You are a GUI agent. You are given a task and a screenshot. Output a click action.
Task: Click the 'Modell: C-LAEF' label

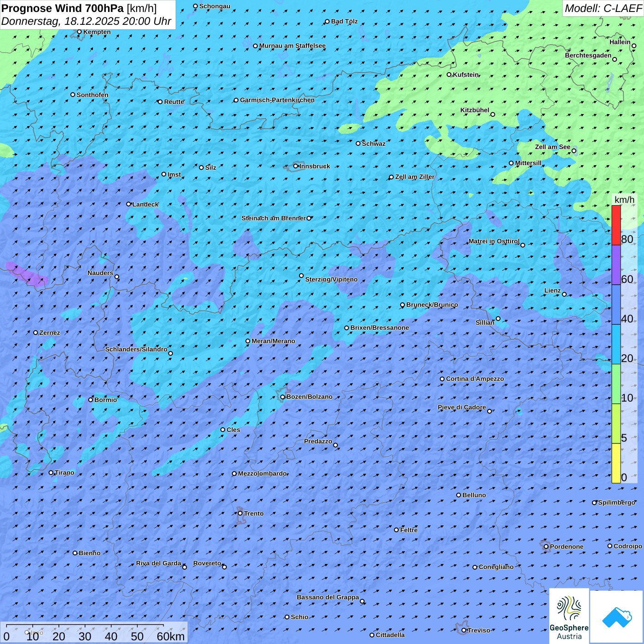pyautogui.click(x=603, y=8)
